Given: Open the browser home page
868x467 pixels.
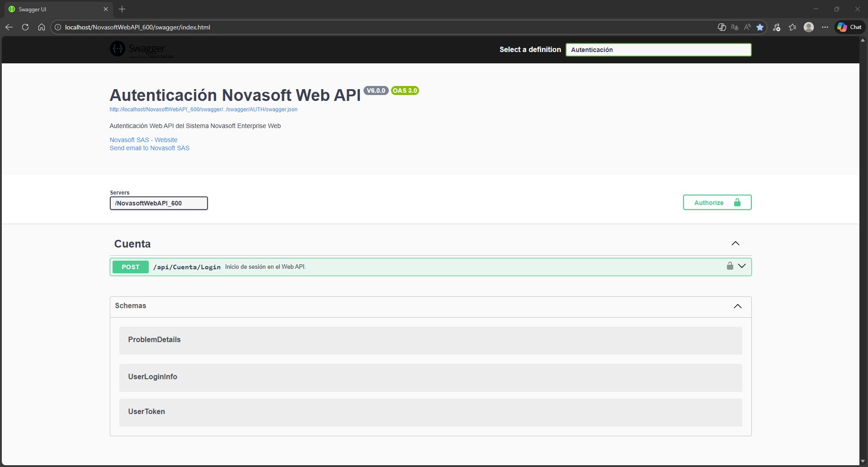Looking at the screenshot, I should click(x=42, y=27).
